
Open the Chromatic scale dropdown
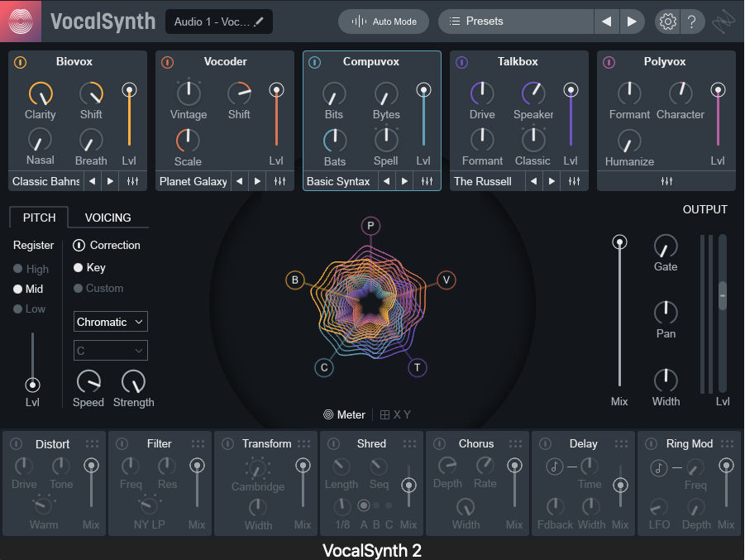coord(111,322)
